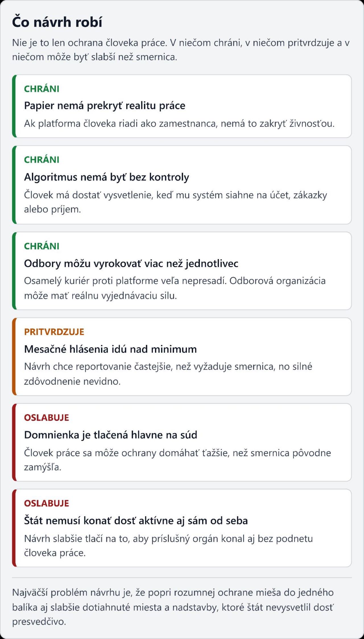Click the footer paragraph "Najväčší problém návrhu"
Screen dimensions: 364x639
[x=173, y=607]
